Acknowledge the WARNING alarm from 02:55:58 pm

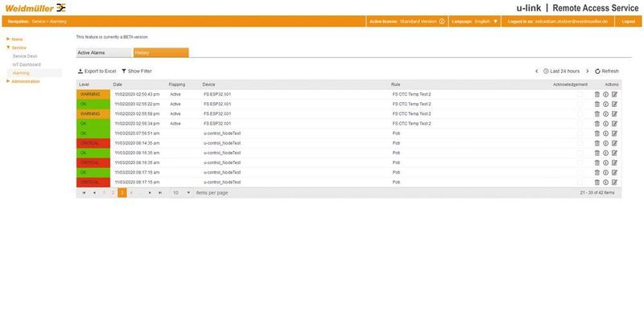tap(580, 113)
